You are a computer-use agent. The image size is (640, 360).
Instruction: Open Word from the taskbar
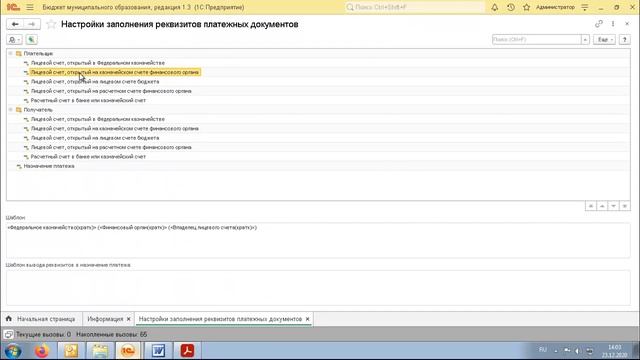158,351
